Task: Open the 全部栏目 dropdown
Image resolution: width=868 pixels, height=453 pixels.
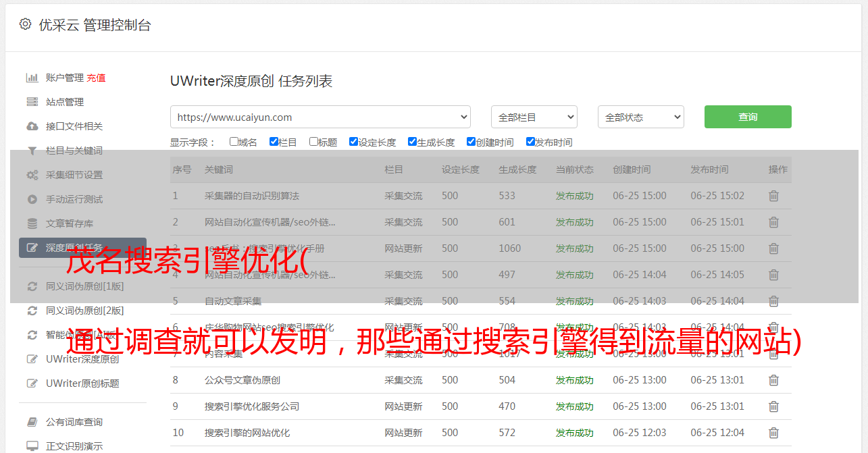Action: [534, 117]
